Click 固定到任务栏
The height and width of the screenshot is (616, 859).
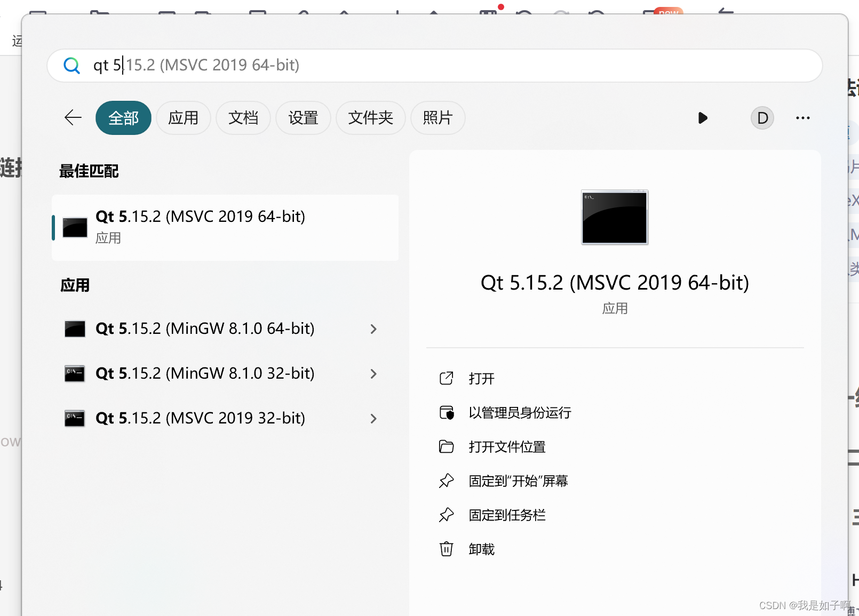(x=507, y=515)
